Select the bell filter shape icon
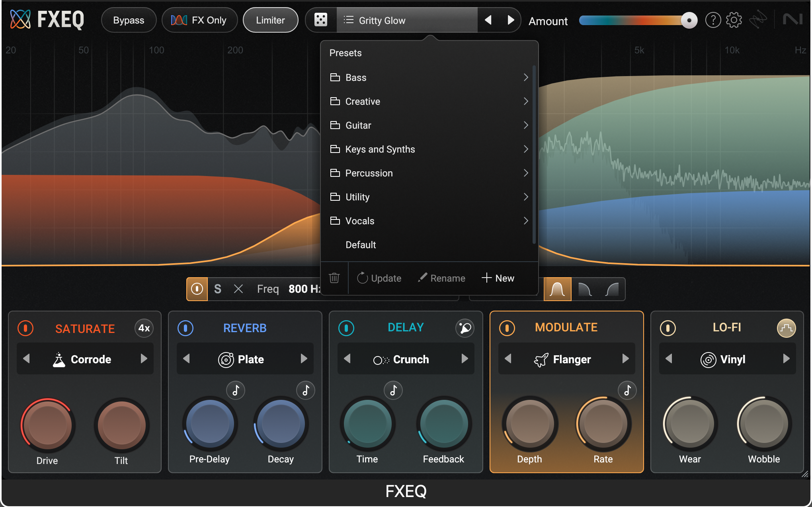The height and width of the screenshot is (507, 812). [x=557, y=289]
